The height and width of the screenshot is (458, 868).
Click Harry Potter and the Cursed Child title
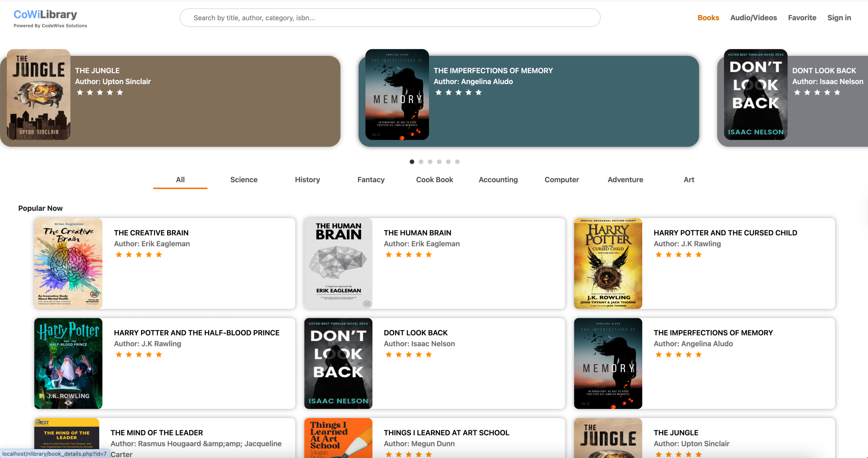pyautogui.click(x=725, y=233)
